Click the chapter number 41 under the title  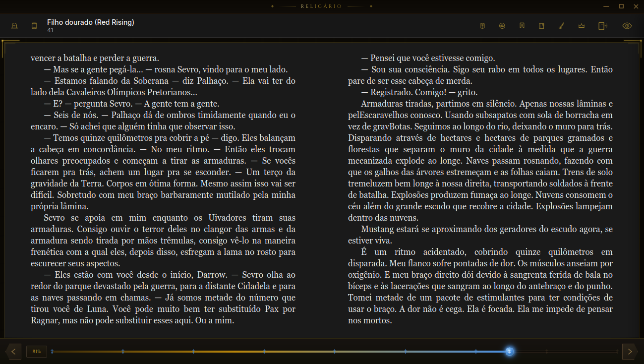(51, 30)
